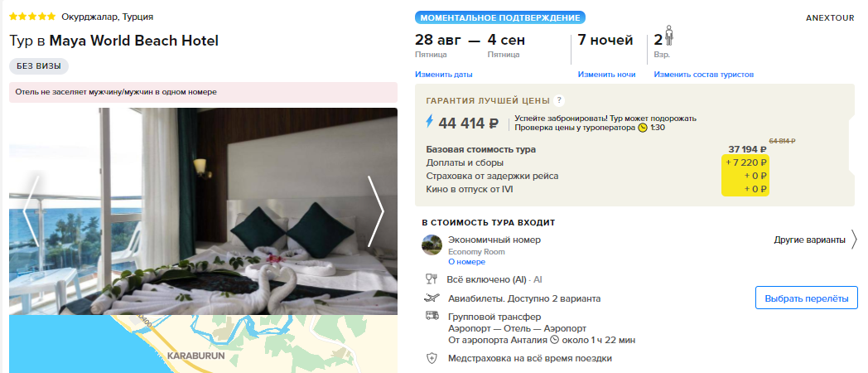This screenshot has height=373, width=868.
Task: Open Изменить состав туристов link
Action: pyautogui.click(x=703, y=75)
